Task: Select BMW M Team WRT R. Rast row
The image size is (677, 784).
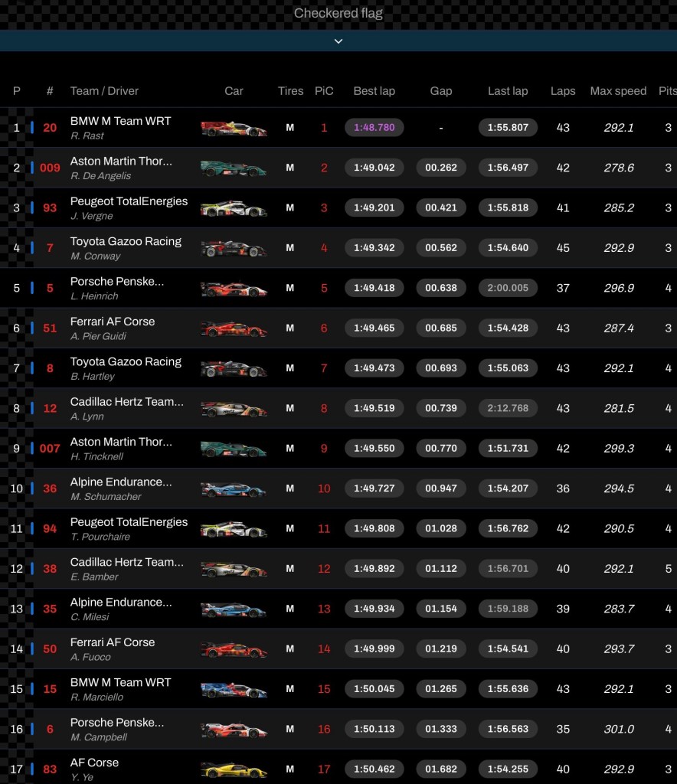Action: tap(338, 128)
